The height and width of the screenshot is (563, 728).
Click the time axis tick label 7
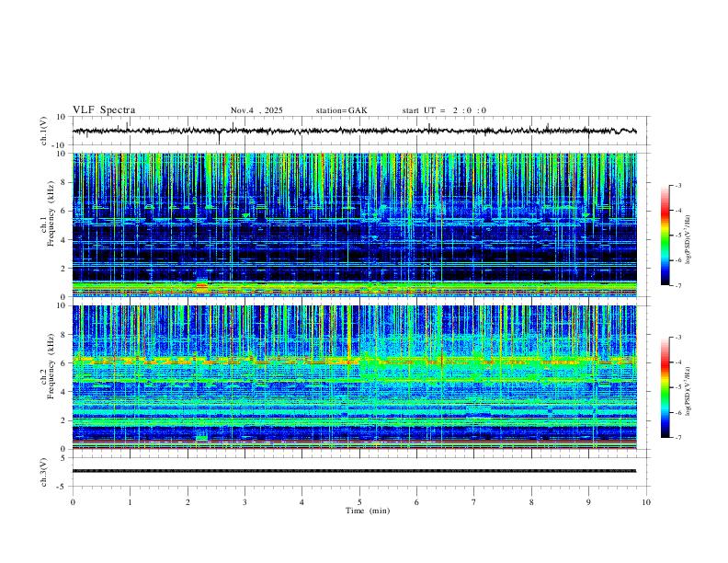tap(474, 502)
